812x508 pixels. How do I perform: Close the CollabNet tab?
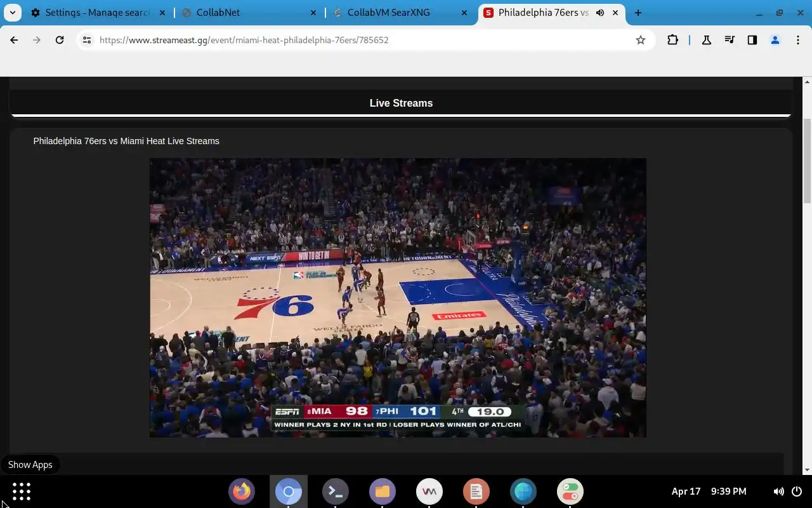pos(313,13)
